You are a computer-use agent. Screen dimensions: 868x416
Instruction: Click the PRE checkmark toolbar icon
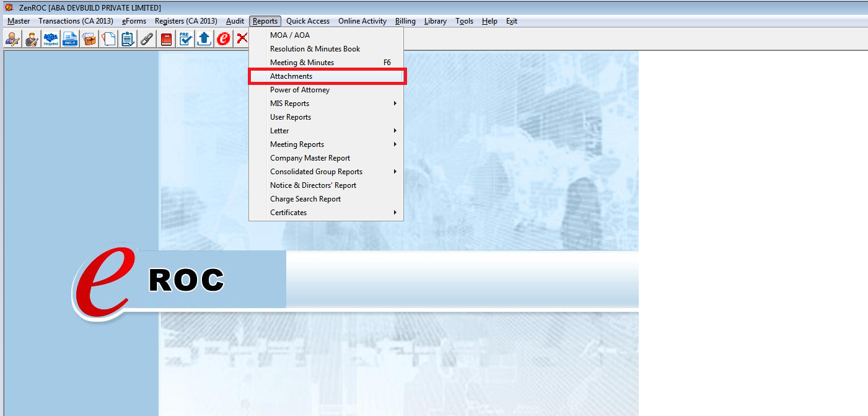coord(185,39)
